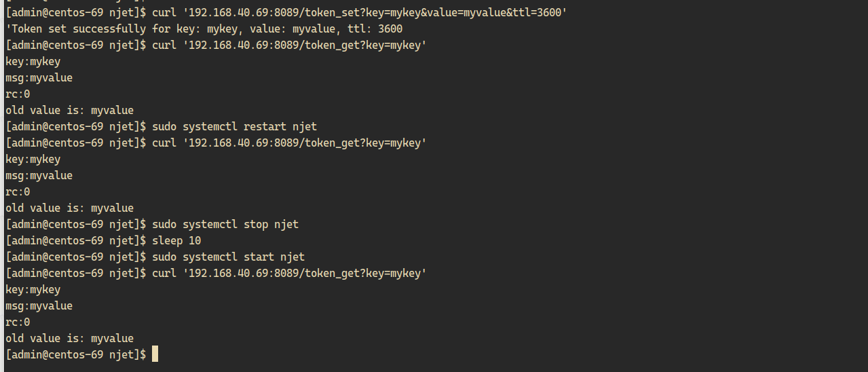Click the last 'old value is: myvalue' line
Viewport: 868px width, 372px height.
(69, 338)
